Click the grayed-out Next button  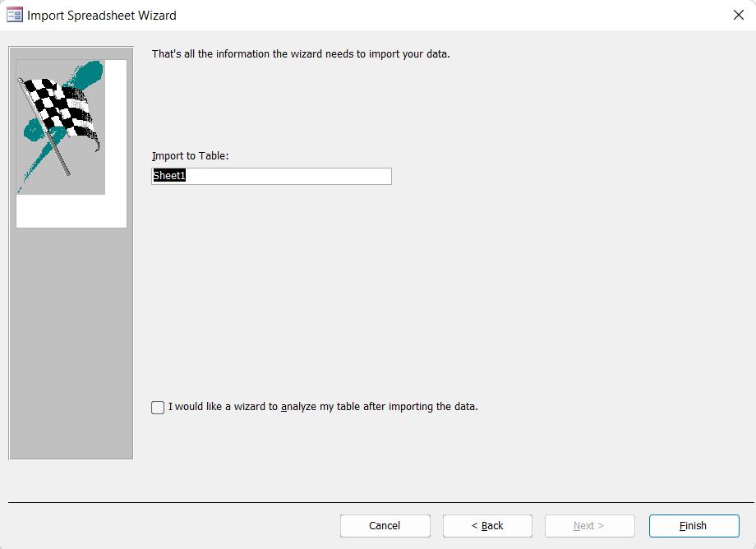589,525
